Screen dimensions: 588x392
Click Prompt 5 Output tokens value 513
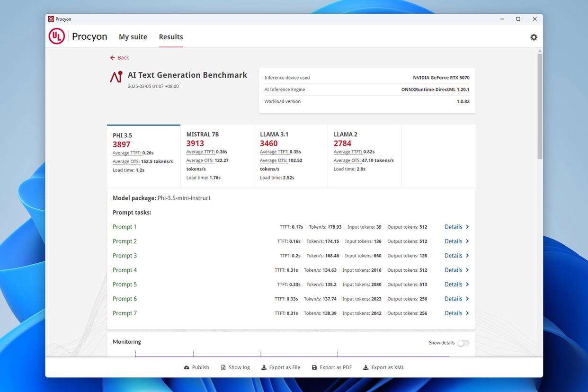coord(423,285)
